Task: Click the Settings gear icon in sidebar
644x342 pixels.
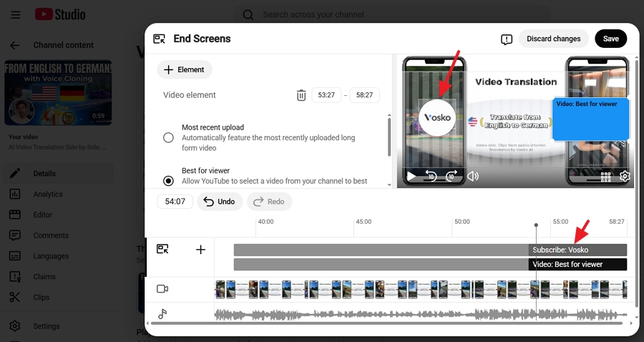Action: (x=15, y=326)
